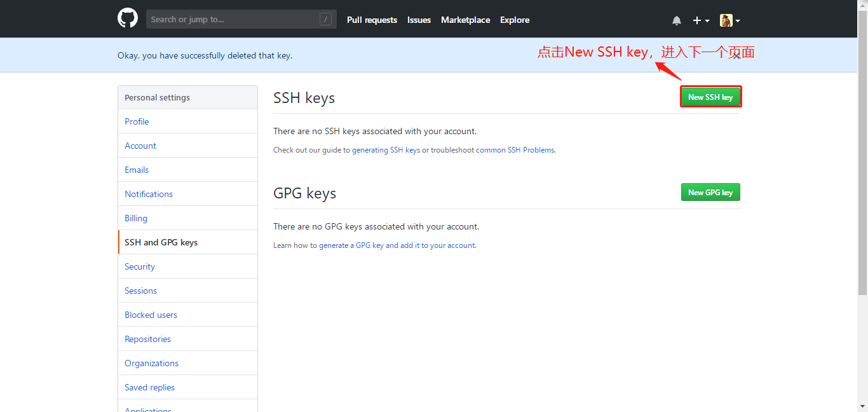Click the New SSH key button
This screenshot has width=868, height=412.
coord(710,97)
